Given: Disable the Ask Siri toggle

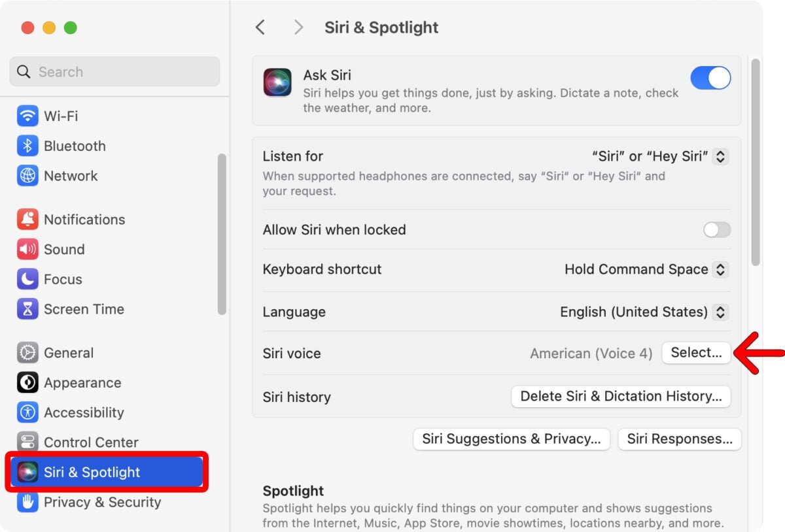Looking at the screenshot, I should tap(710, 78).
